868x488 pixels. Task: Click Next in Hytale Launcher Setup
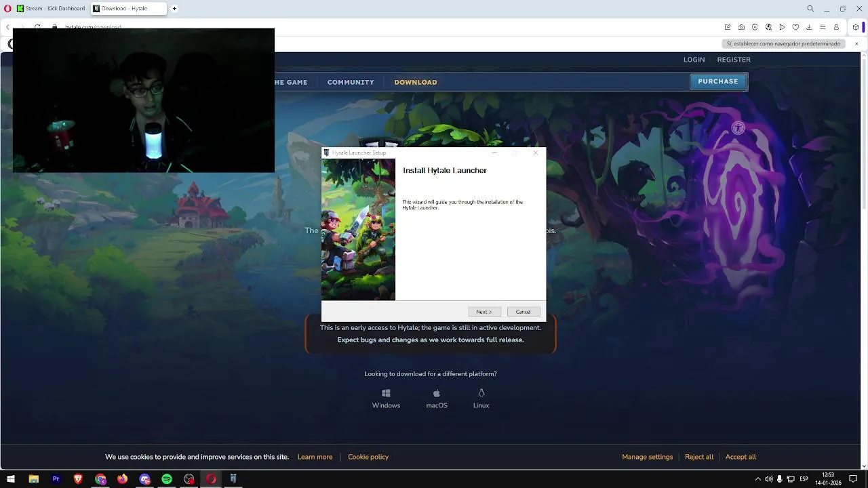(x=484, y=312)
